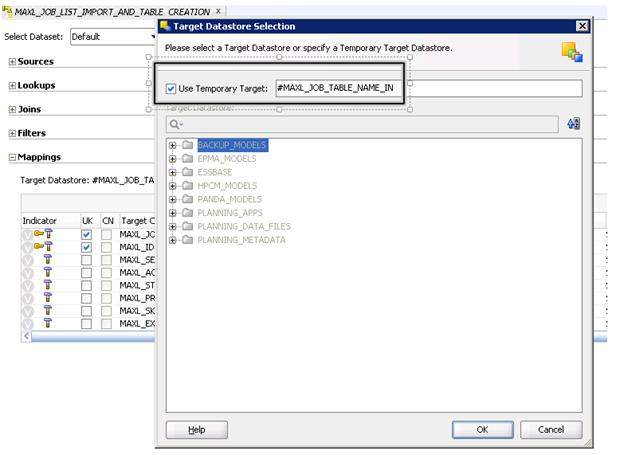Click the BACKUP_MODELS folder icon

point(187,146)
